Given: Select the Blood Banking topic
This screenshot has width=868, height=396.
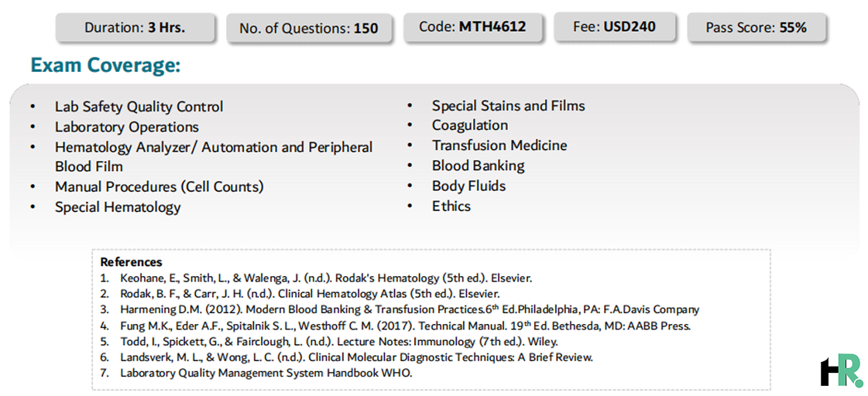Looking at the screenshot, I should click(479, 166).
